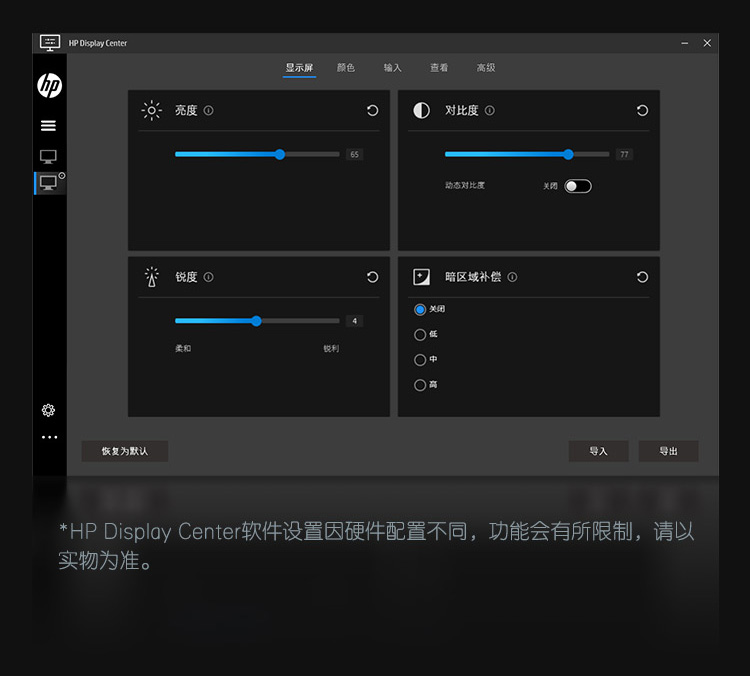
Task: Click the 恢复为默认 button
Action: pos(125,451)
